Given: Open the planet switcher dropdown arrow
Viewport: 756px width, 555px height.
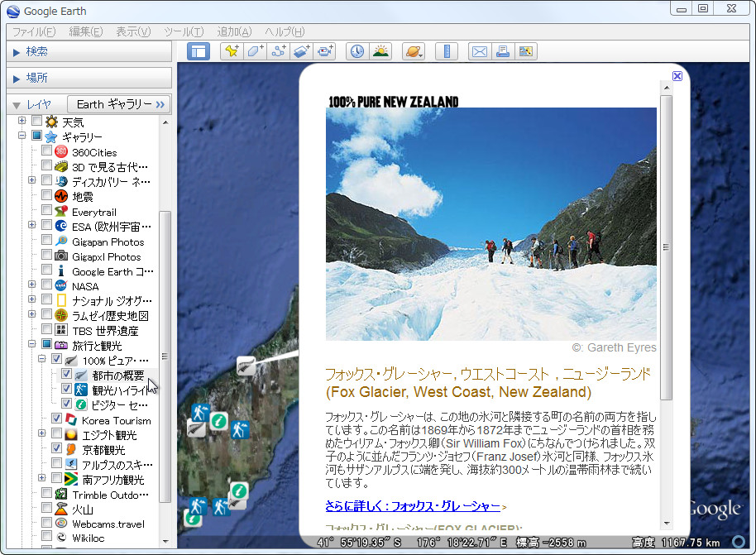Looking at the screenshot, I should coord(421,54).
